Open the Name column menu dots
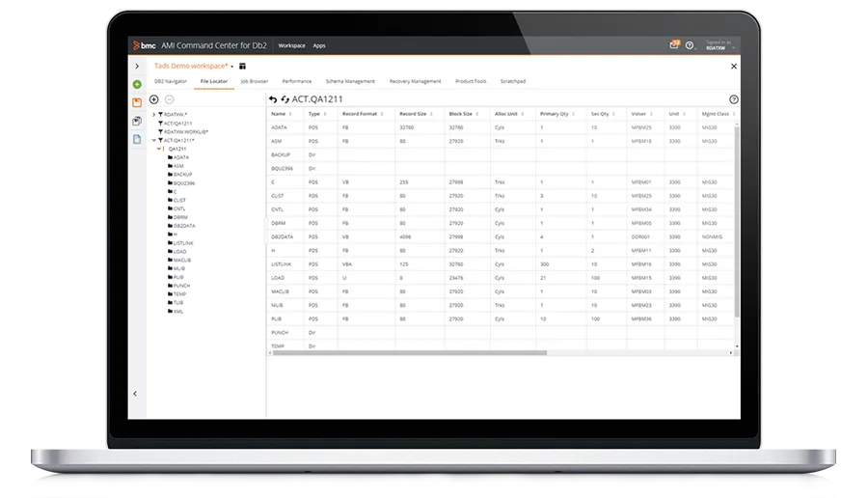Viewport: 868px width, 498px height. 291,114
